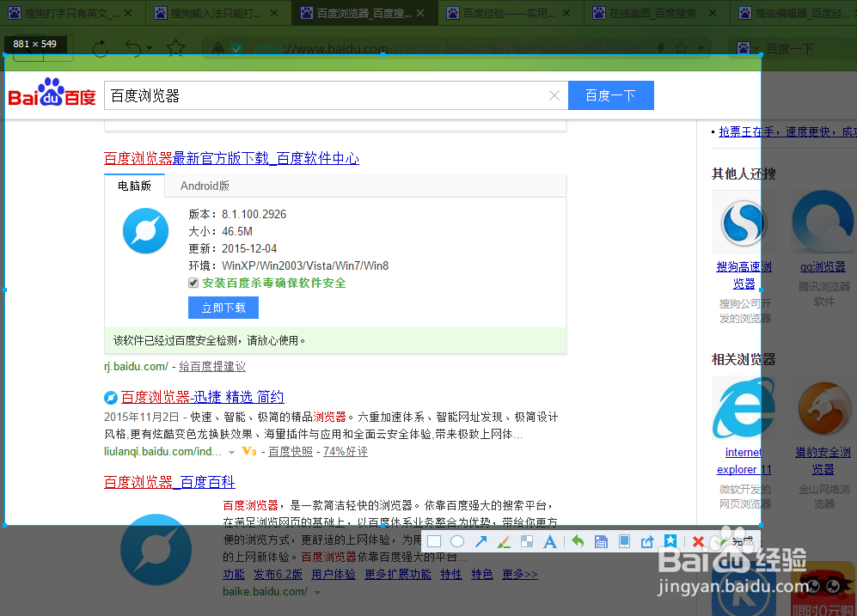Close the 在线美图_百度搜索 tab
857x616 pixels.
click(x=713, y=13)
